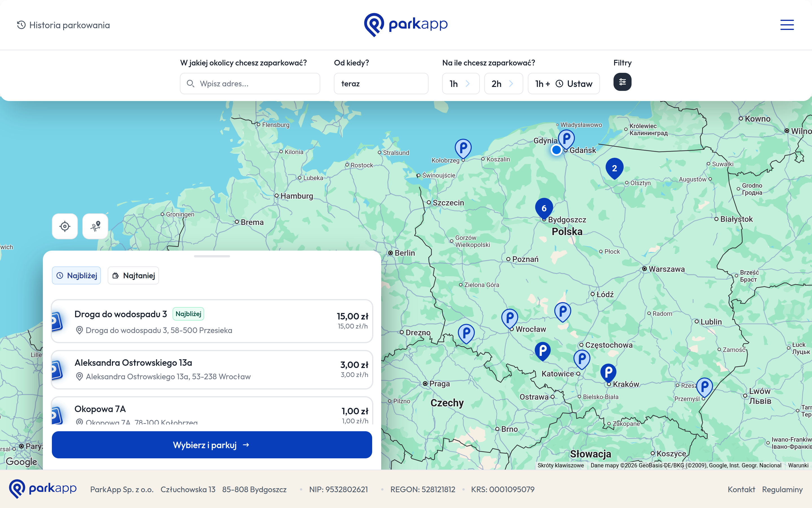Select the parking pin at Gdańsk
This screenshot has width=812, height=508.
pyautogui.click(x=566, y=139)
